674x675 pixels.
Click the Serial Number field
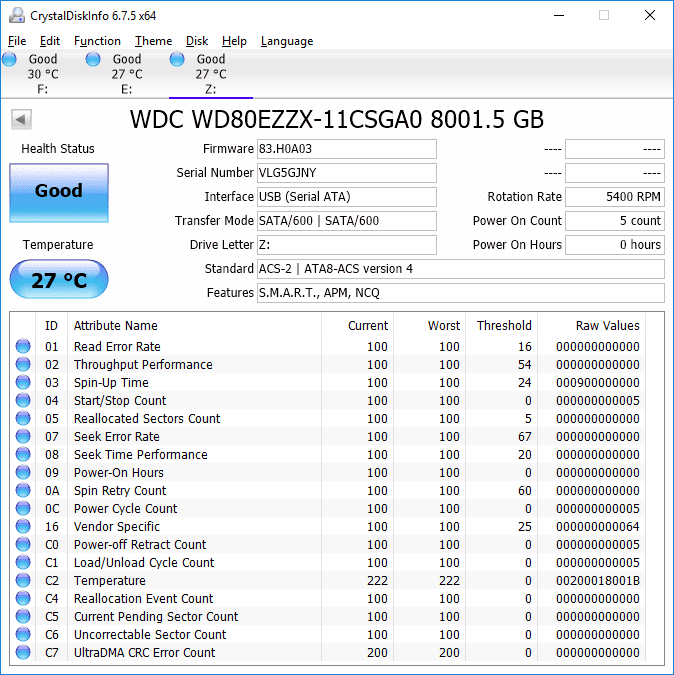346,173
